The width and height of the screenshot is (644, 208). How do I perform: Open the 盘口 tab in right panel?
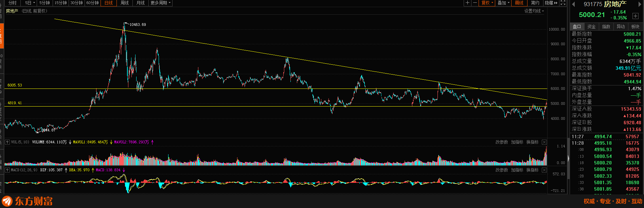577,27
